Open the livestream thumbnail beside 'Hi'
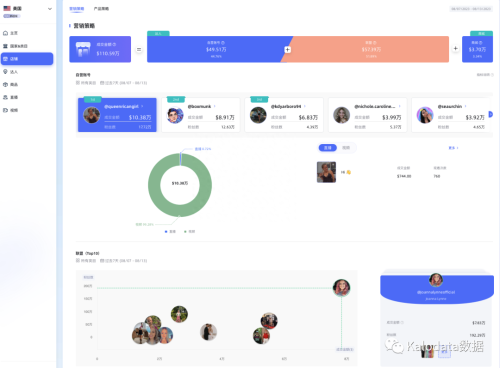The width and height of the screenshot is (500, 368). (326, 172)
